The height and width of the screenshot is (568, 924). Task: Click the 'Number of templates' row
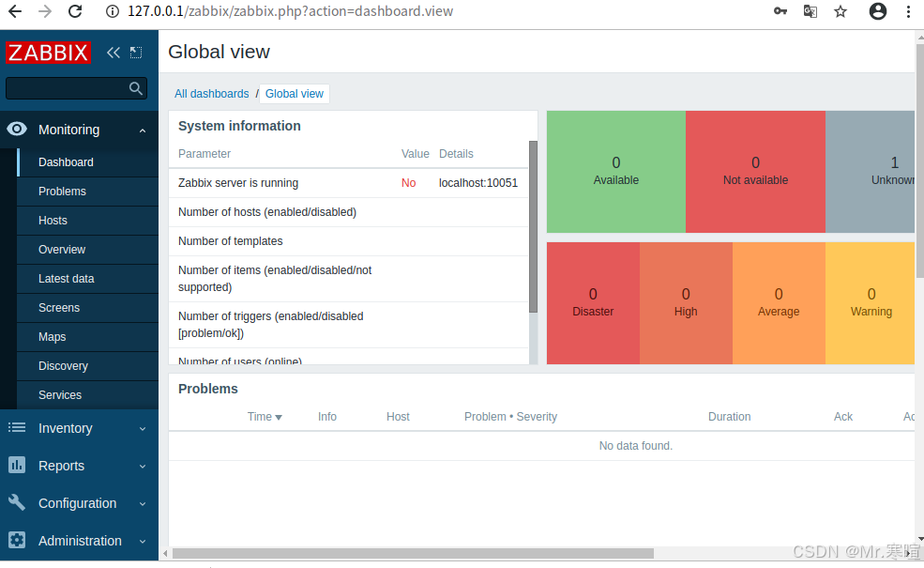coord(348,241)
